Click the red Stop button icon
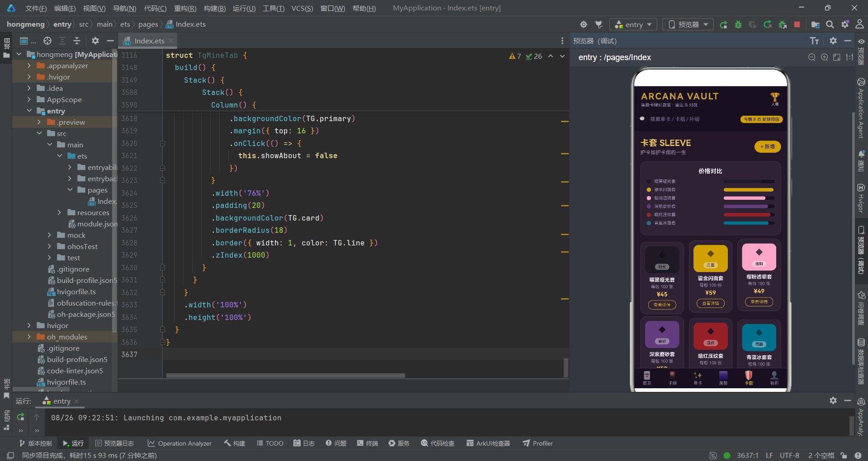The image size is (868, 461). [x=797, y=24]
